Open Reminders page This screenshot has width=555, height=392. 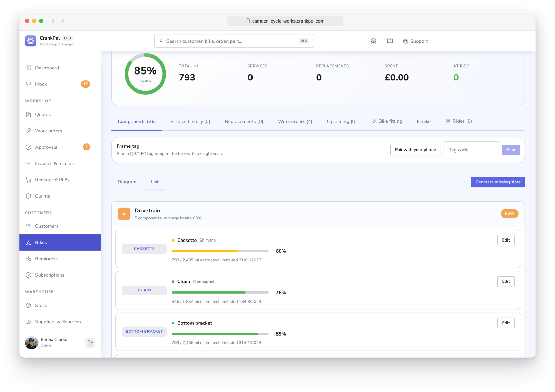click(60, 259)
